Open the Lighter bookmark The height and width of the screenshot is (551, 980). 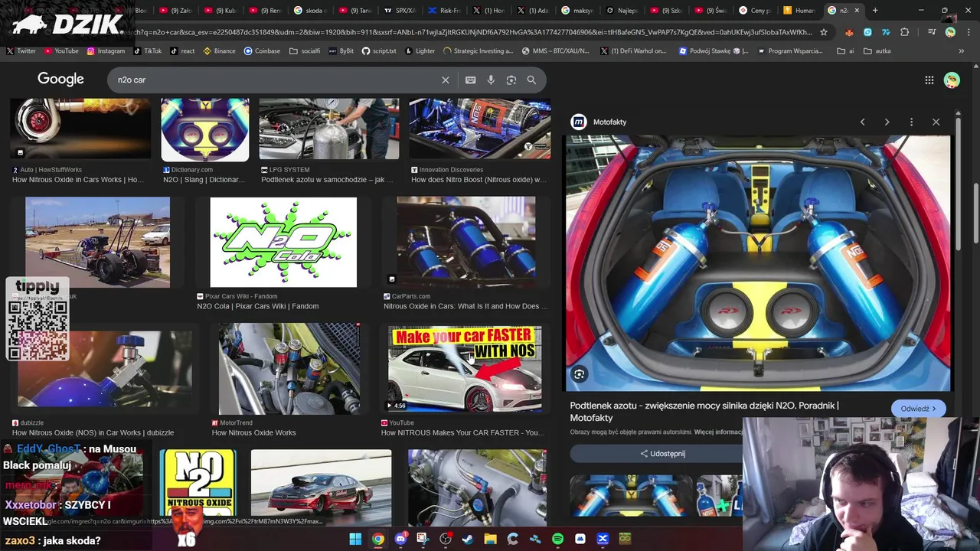[420, 51]
